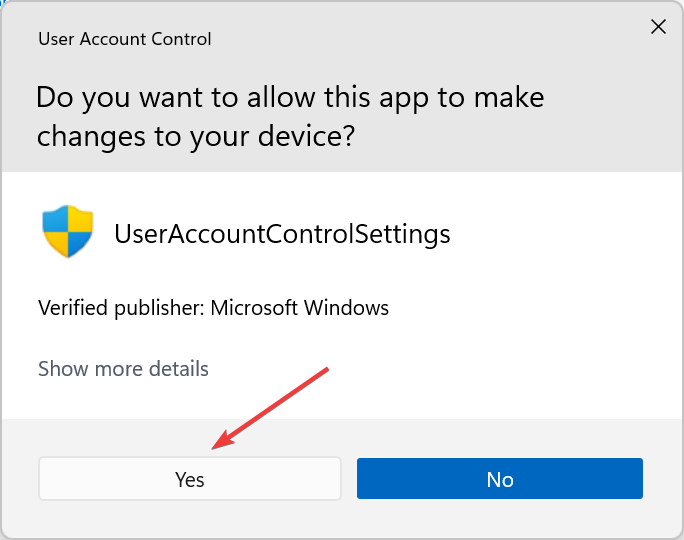Viewport: 684px width, 540px height.
Task: Approve the elevation prompt with Yes
Action: coord(190,478)
